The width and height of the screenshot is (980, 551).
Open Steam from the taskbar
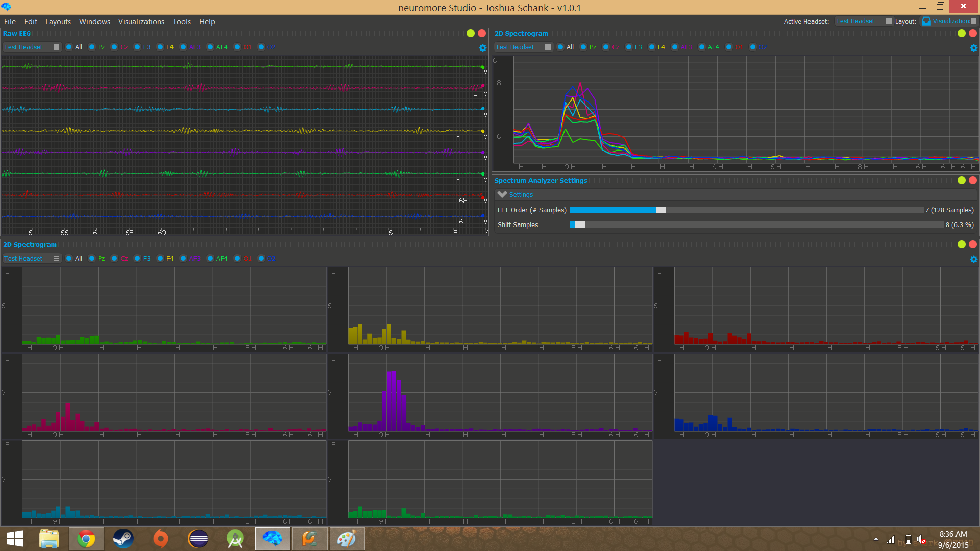click(123, 539)
